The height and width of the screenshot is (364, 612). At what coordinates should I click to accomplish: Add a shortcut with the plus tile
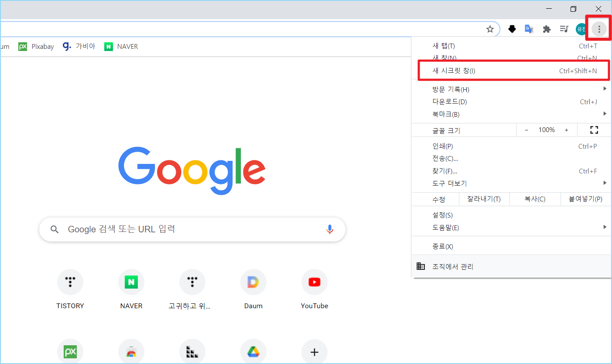coord(315,352)
